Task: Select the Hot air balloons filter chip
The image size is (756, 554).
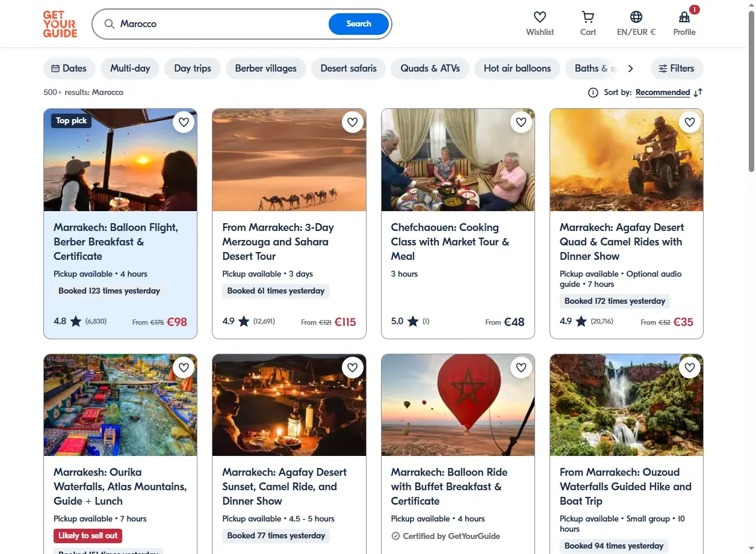Action: [518, 69]
